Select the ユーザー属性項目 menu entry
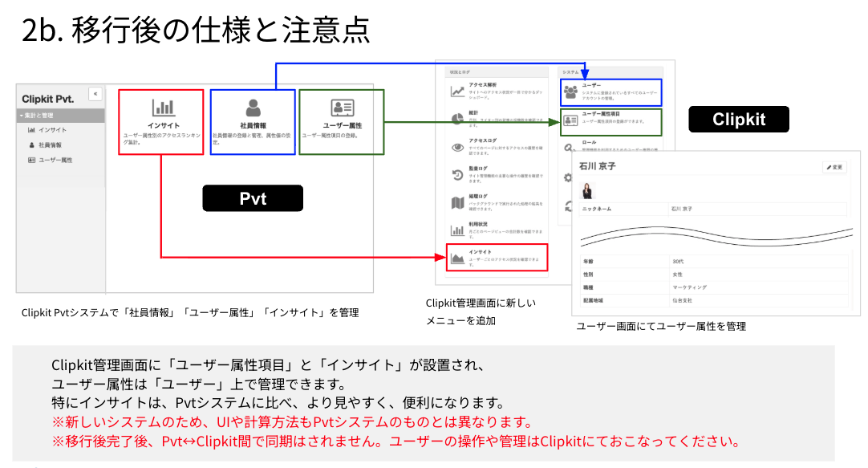This screenshot has height=468, width=868. pos(610,120)
